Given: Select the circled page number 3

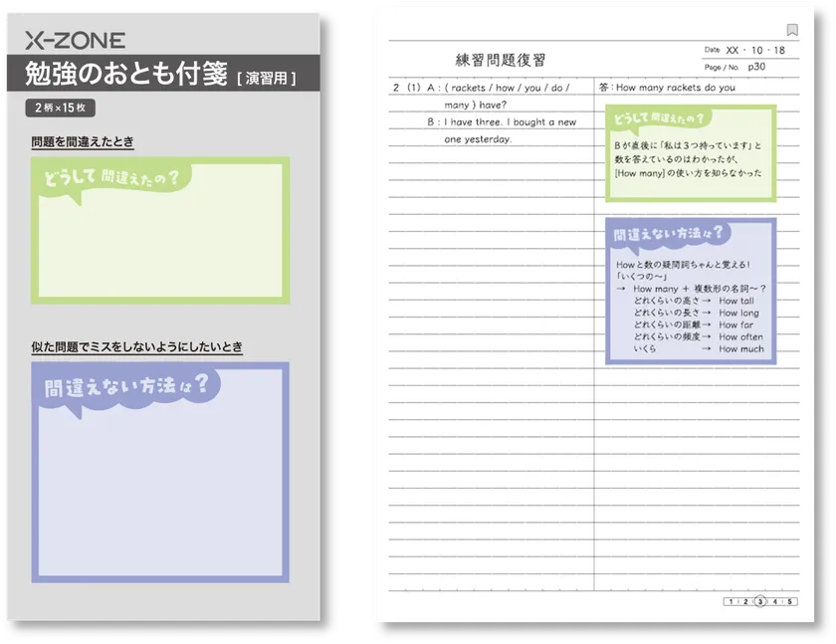Looking at the screenshot, I should [761, 602].
